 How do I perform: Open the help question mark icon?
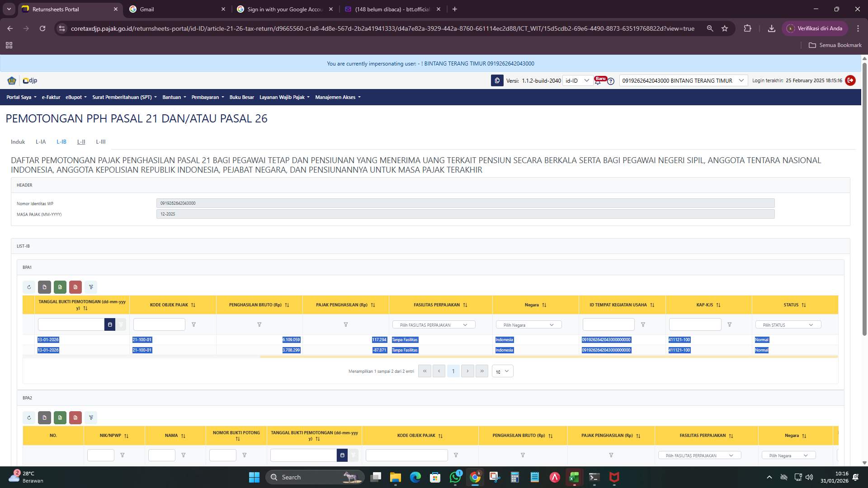[x=611, y=81]
